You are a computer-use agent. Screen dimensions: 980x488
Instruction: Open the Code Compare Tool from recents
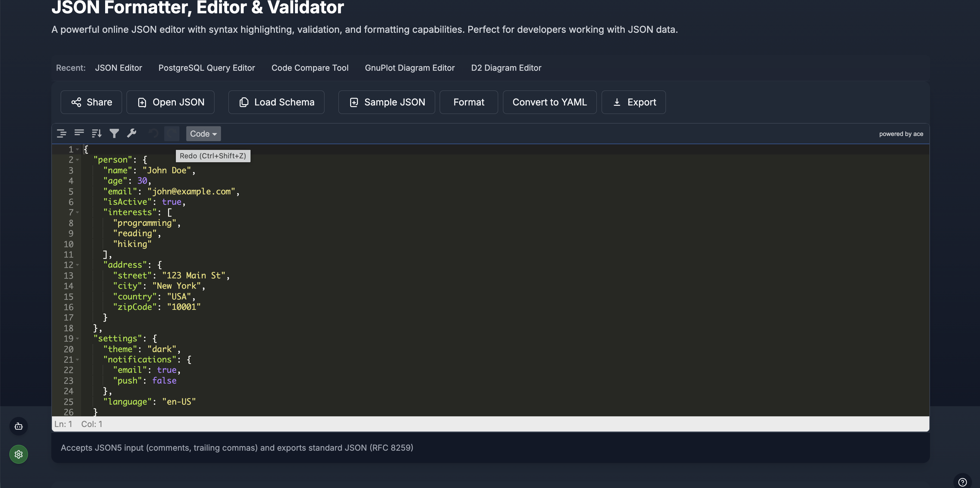click(310, 68)
